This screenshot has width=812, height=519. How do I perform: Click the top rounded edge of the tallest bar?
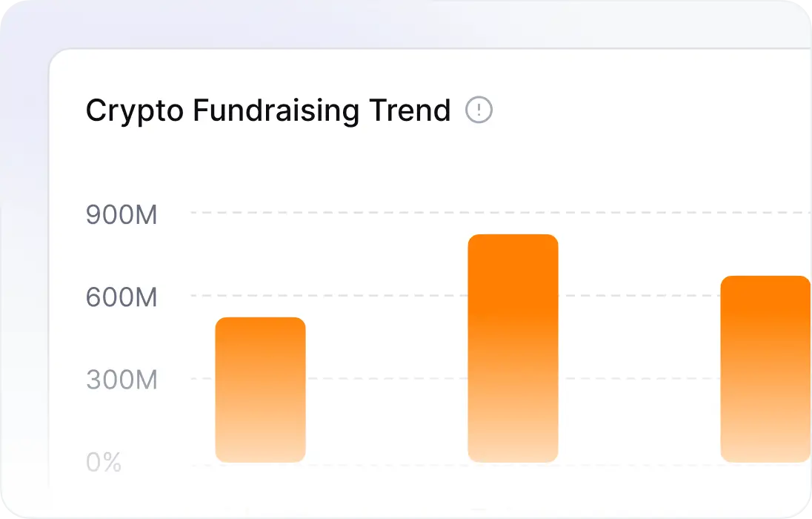click(513, 237)
